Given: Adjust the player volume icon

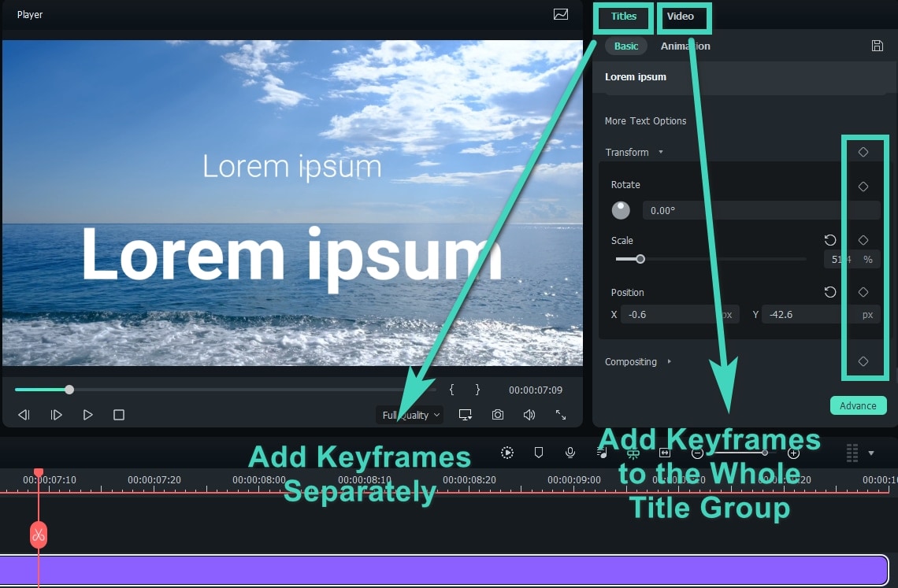Looking at the screenshot, I should pos(529,415).
